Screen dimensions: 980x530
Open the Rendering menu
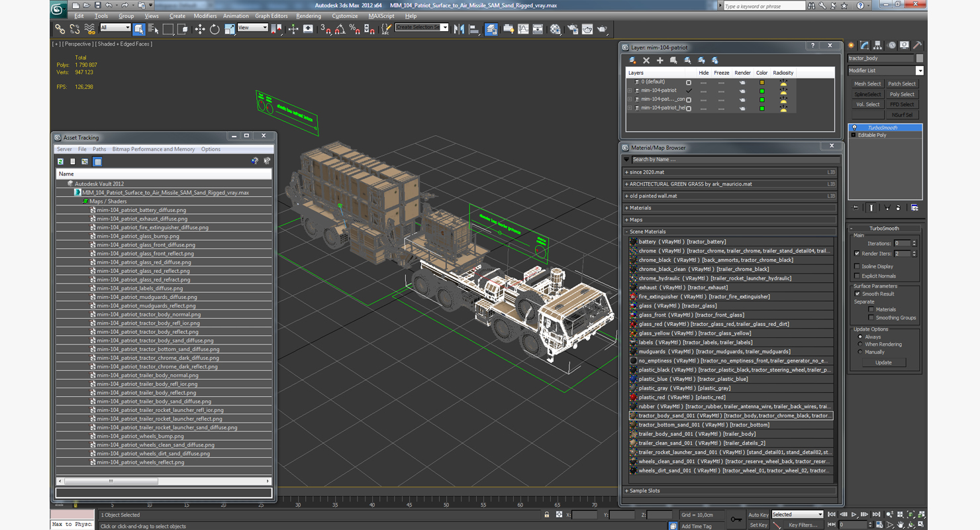coord(309,16)
